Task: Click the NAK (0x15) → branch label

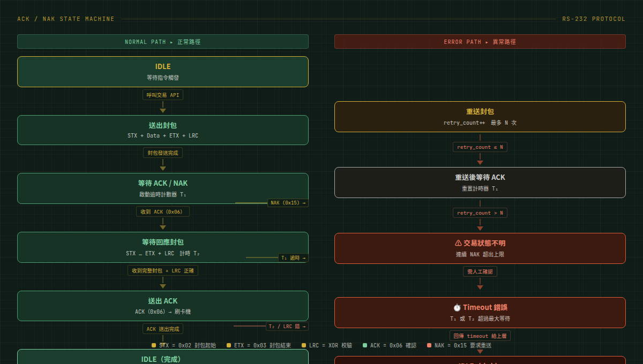Action: tap(288, 203)
